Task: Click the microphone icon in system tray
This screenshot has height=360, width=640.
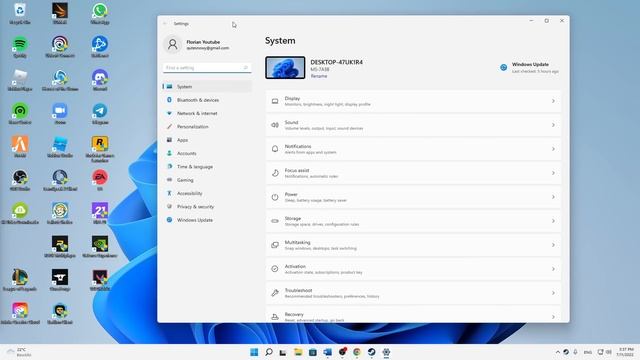Action: click(x=575, y=352)
